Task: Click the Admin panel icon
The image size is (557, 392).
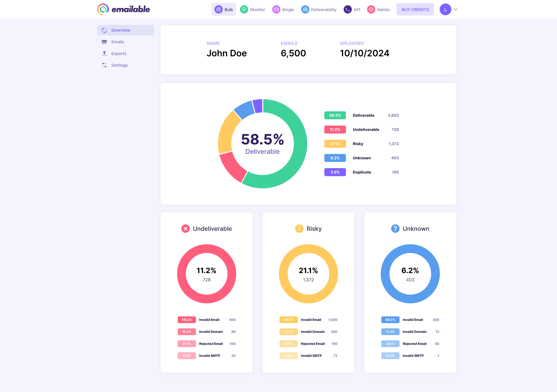Action: click(371, 9)
